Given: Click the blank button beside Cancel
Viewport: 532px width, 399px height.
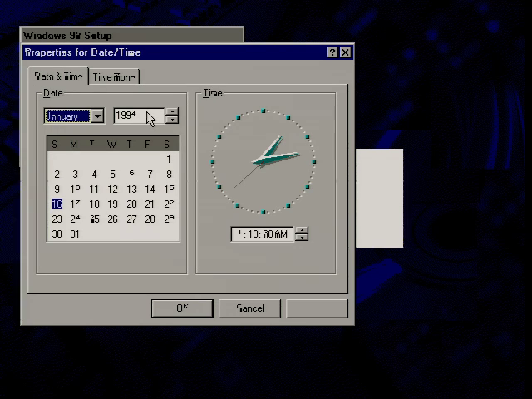Looking at the screenshot, I should pos(317,308).
